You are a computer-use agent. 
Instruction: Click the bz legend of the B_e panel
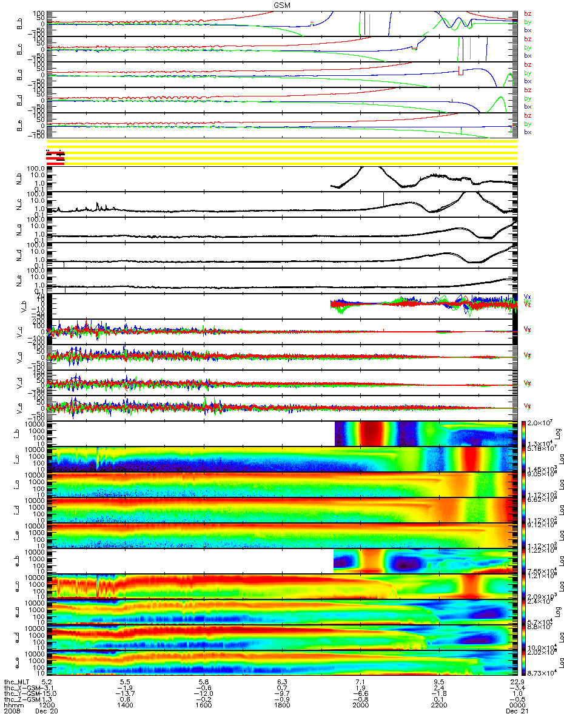(x=528, y=115)
